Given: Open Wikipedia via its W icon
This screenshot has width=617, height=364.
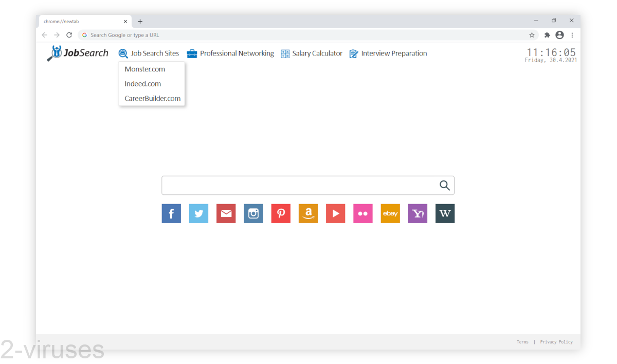Looking at the screenshot, I should coord(445,213).
